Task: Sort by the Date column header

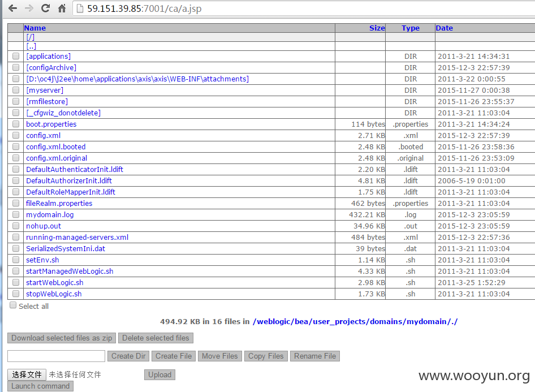Action: (x=445, y=28)
